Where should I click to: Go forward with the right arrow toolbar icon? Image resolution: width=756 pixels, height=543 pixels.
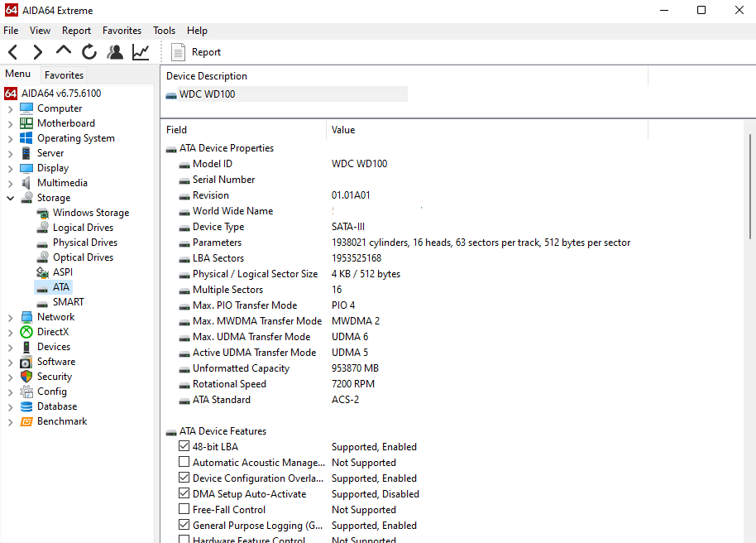coord(37,51)
